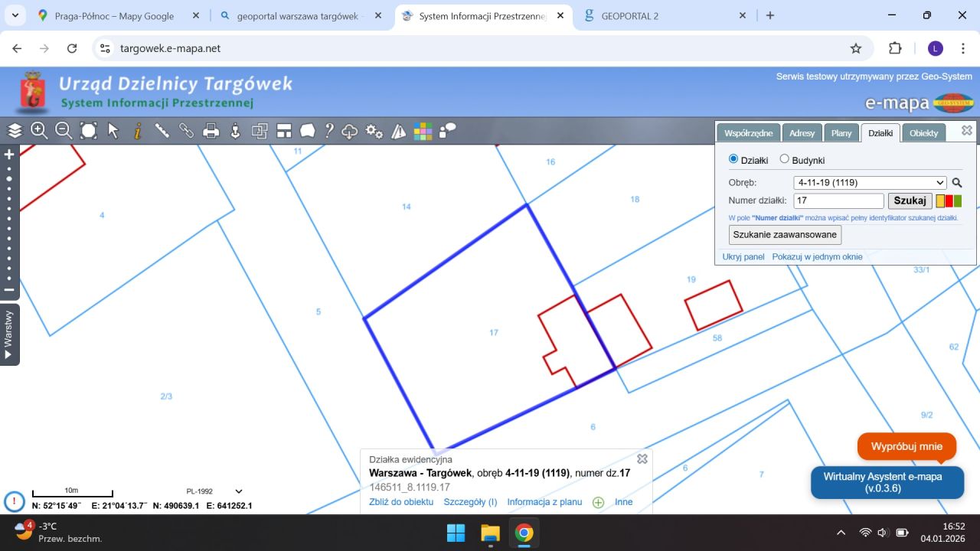
Task: Select the zoom out magnifier tool
Action: click(x=64, y=131)
